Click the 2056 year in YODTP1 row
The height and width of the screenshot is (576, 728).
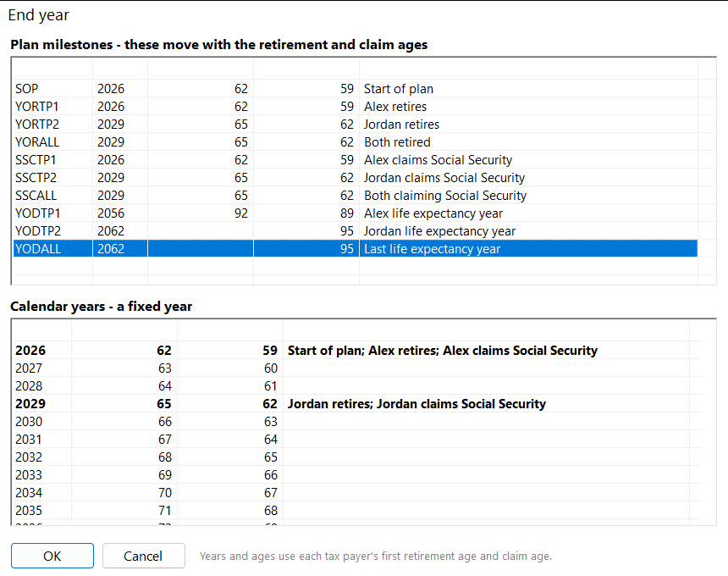coord(111,213)
